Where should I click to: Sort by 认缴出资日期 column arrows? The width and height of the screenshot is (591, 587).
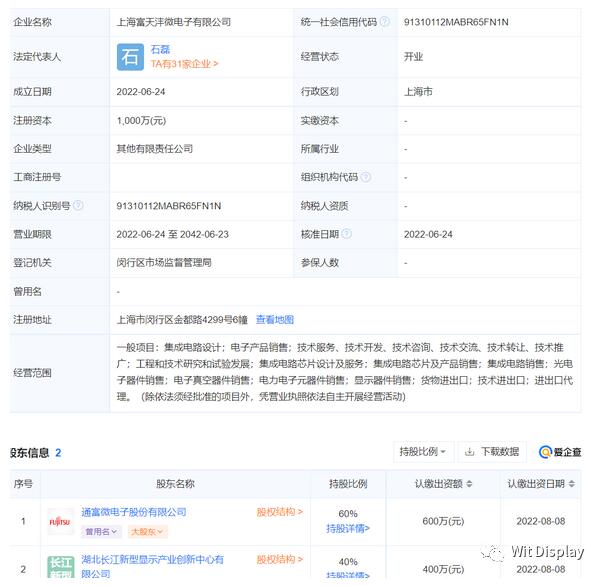(x=572, y=484)
